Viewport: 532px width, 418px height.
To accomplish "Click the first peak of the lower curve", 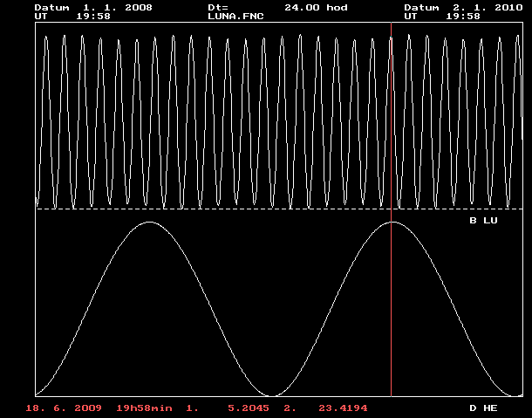I will (151, 223).
